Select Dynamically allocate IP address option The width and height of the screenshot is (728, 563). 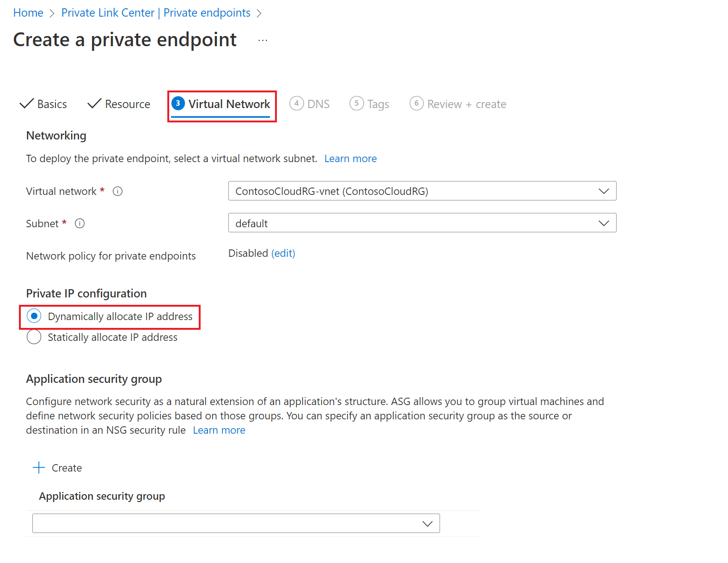pyautogui.click(x=34, y=316)
